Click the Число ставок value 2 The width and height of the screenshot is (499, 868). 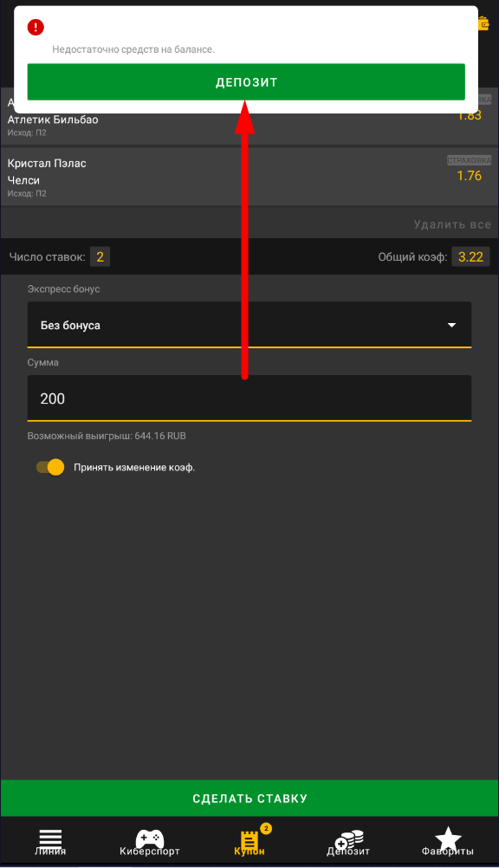pos(100,257)
